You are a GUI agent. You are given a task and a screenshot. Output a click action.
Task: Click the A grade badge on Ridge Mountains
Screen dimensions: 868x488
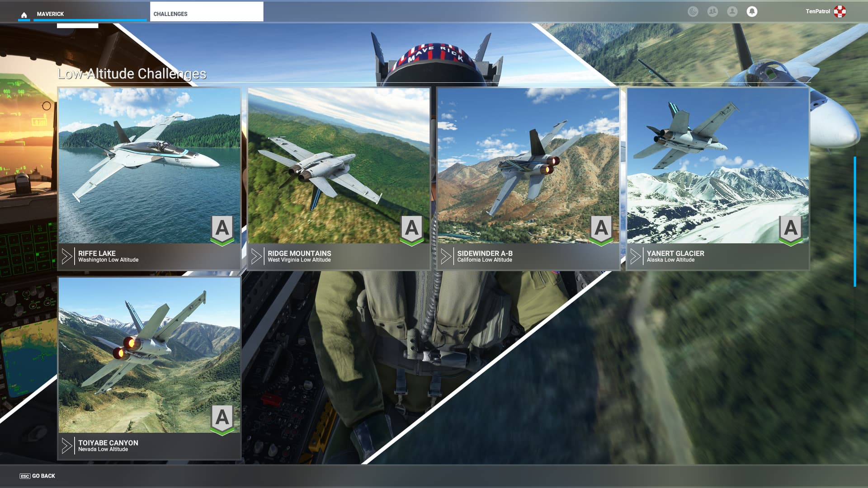pyautogui.click(x=410, y=228)
